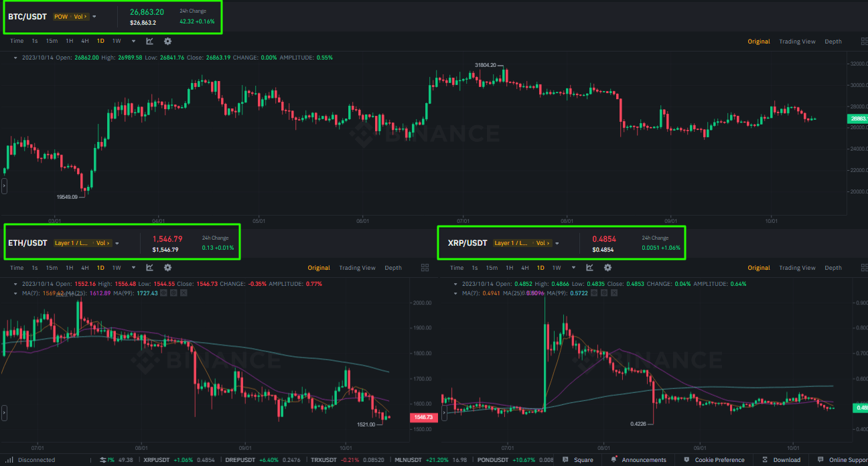Image resolution: width=868 pixels, height=466 pixels.
Task: Expand side panel handle on XRP chart
Action: click(x=444, y=412)
